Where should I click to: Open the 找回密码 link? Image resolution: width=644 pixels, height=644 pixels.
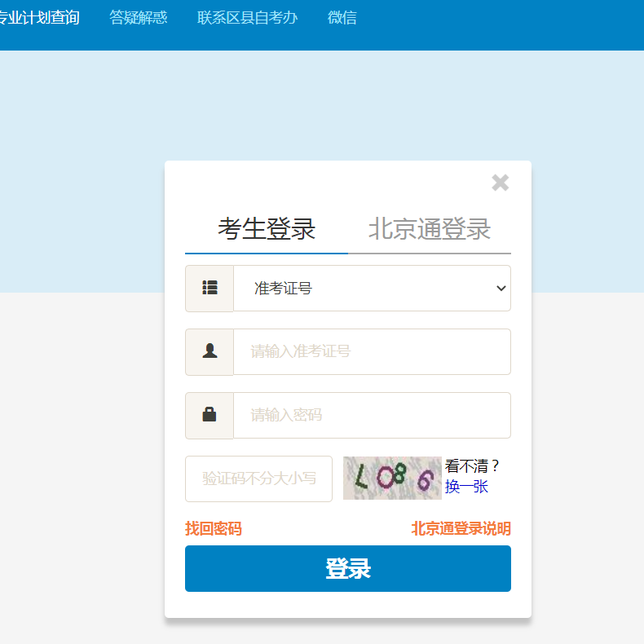point(214,528)
